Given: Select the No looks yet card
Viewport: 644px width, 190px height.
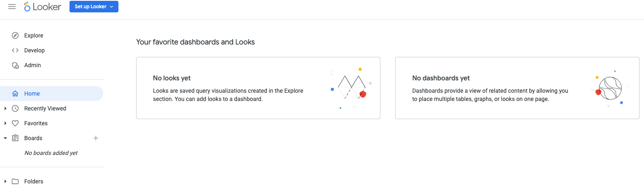Looking at the screenshot, I should 258,88.
